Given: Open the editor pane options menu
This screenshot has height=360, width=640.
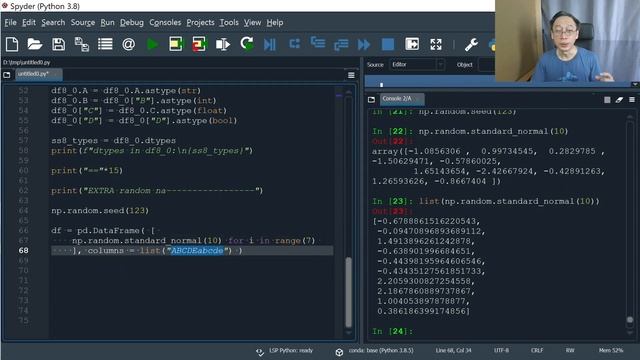Looking at the screenshot, I should (x=351, y=75).
